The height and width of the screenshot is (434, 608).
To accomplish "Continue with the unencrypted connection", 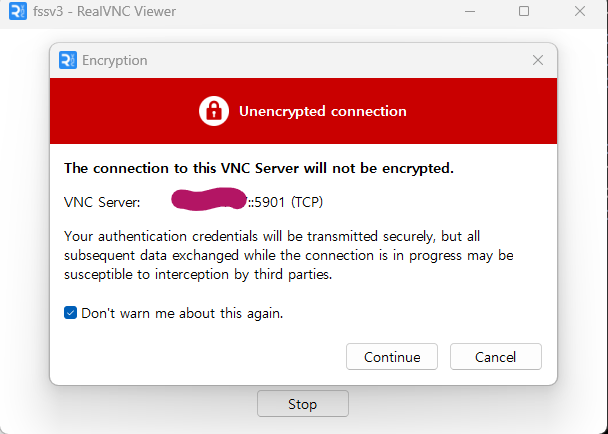I will (392, 356).
